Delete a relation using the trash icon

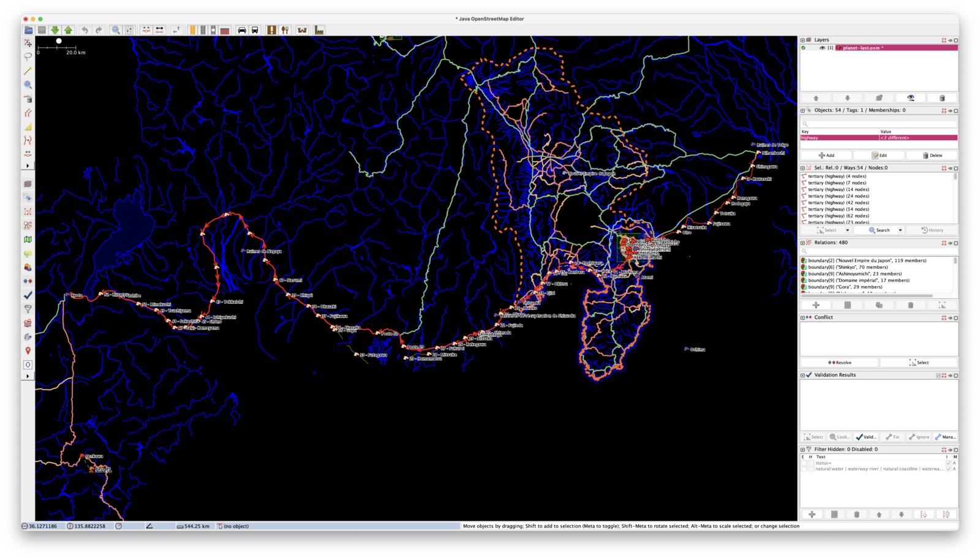point(910,304)
